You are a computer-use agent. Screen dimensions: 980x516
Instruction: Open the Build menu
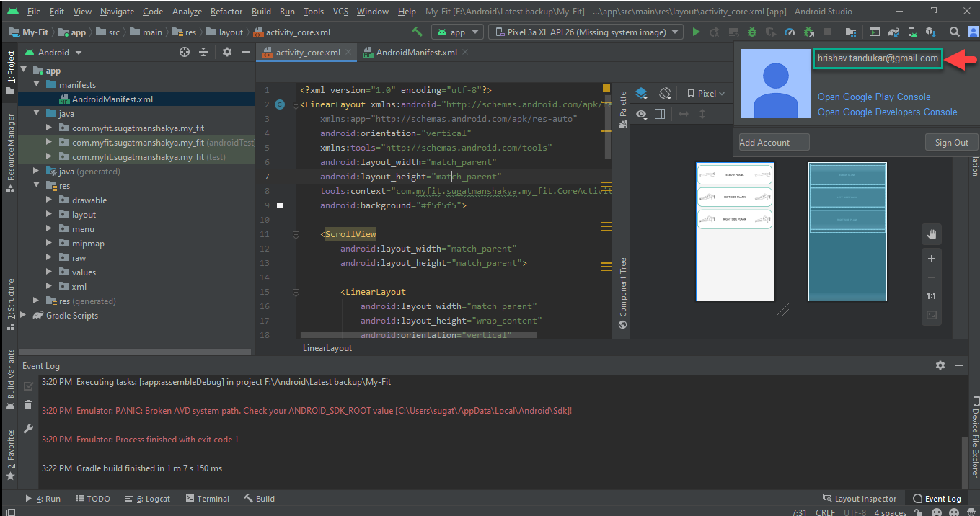point(262,12)
